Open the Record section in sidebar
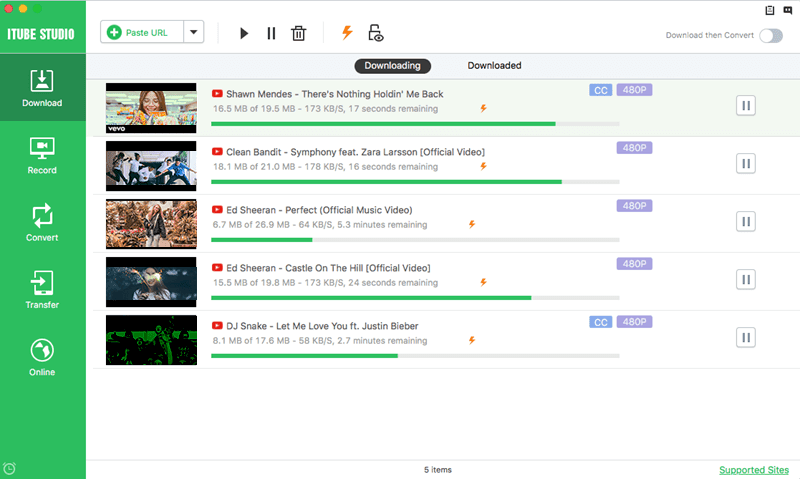The height and width of the screenshot is (479, 800). pos(42,155)
